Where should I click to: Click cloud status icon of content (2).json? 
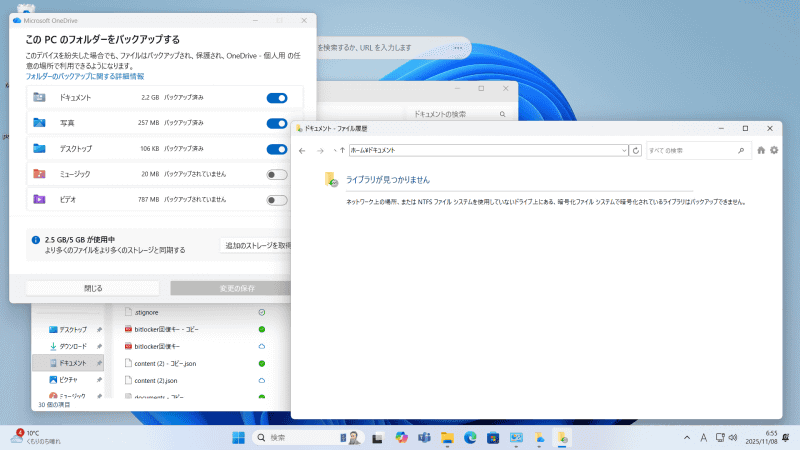[x=262, y=381]
